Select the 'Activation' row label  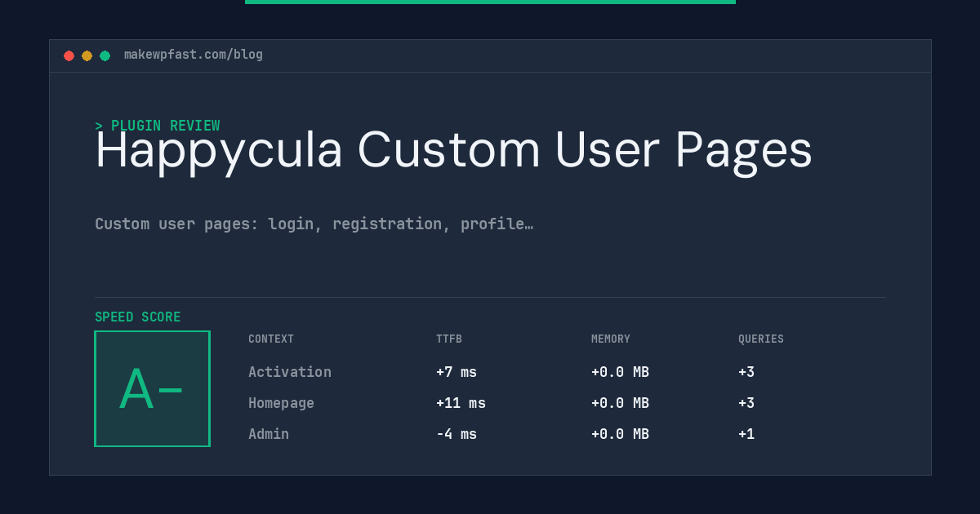[290, 372]
